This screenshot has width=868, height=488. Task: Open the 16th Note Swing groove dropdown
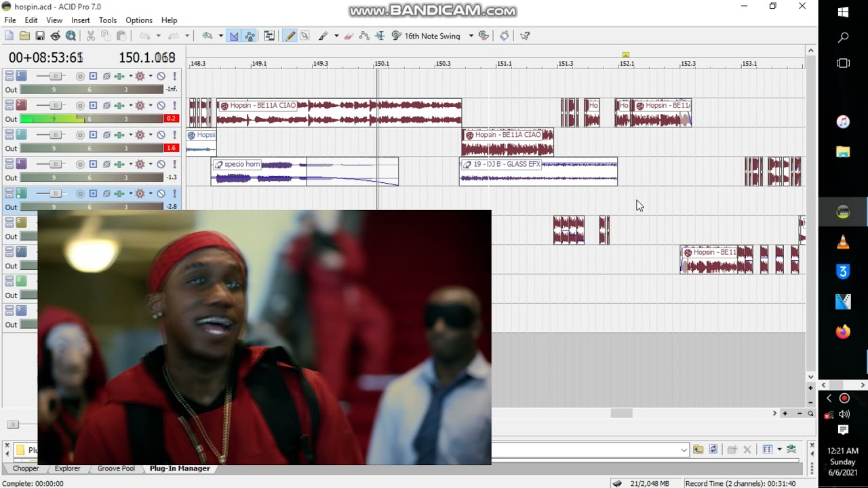coord(471,36)
